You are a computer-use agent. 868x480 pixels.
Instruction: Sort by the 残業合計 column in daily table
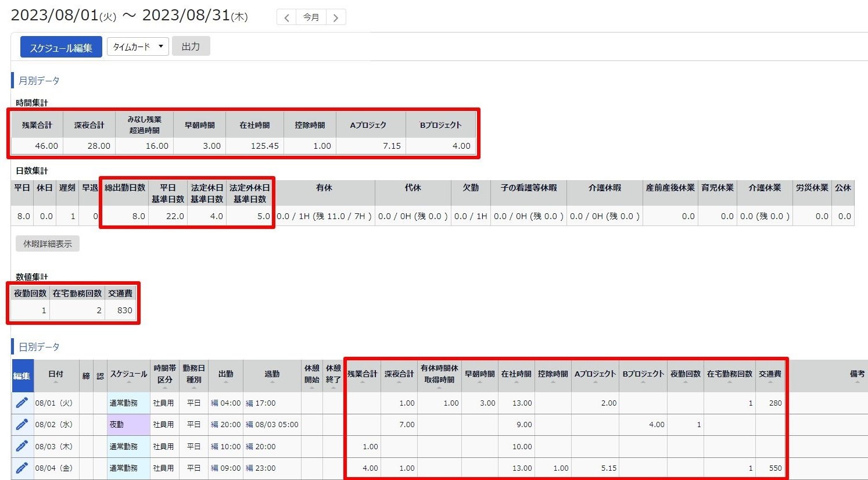coord(363,375)
